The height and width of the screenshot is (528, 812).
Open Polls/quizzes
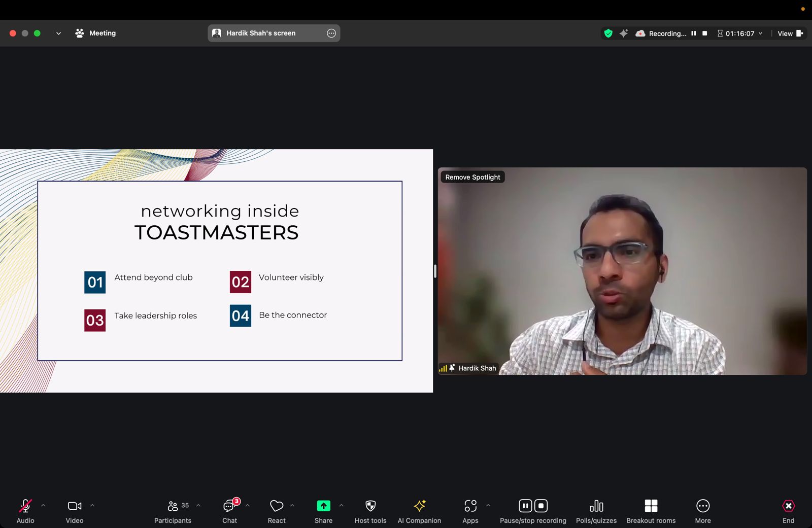[596, 511]
